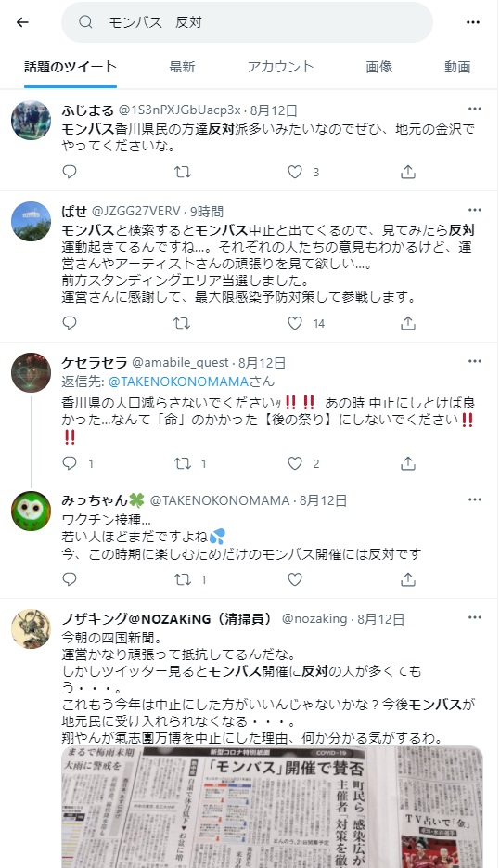
Task: Open the アカウント tab
Action: pos(280,67)
